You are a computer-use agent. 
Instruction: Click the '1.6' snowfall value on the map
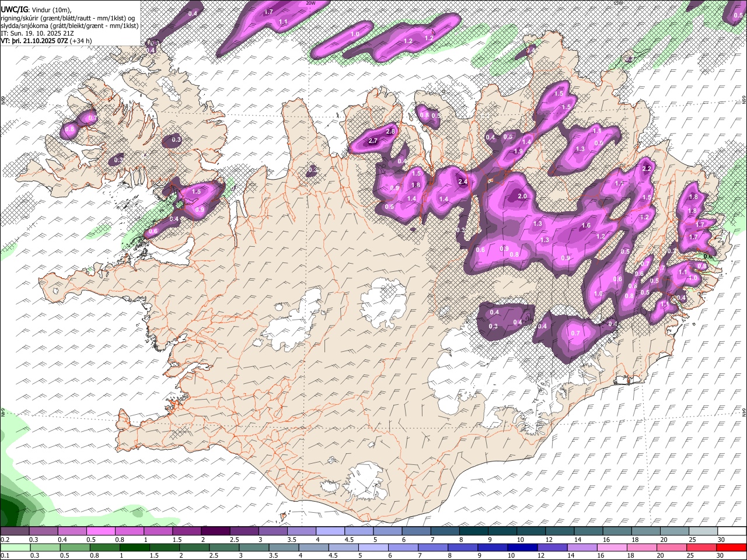(587, 226)
